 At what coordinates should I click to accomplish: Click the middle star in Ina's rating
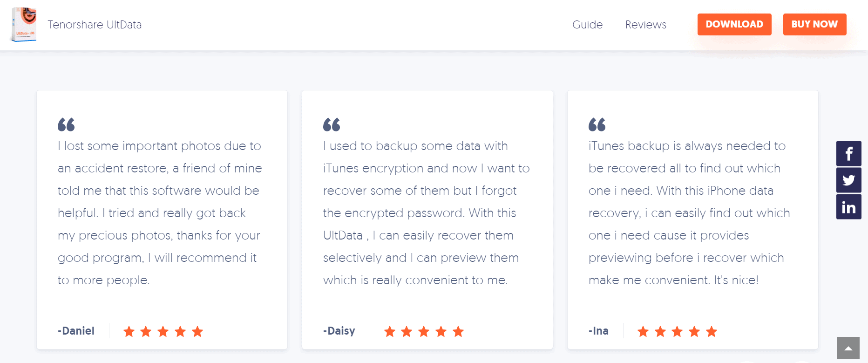tap(677, 331)
